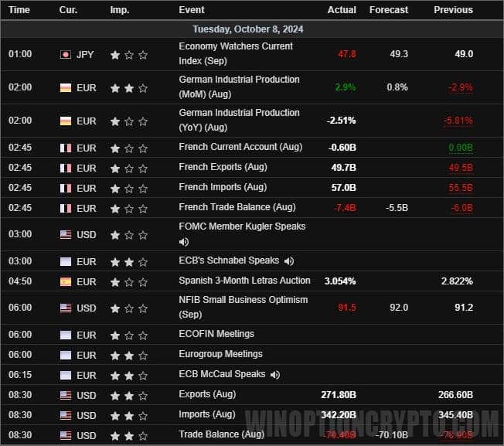This screenshot has height=446, width=504.
Task: Click the Spanish flag in the Letras Auction row
Action: [66, 281]
